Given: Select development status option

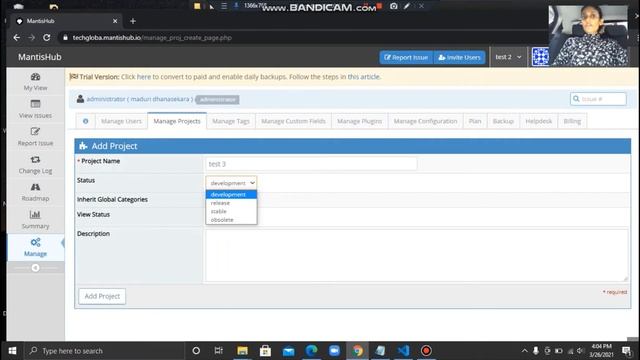Looking at the screenshot, I should pos(231,194).
